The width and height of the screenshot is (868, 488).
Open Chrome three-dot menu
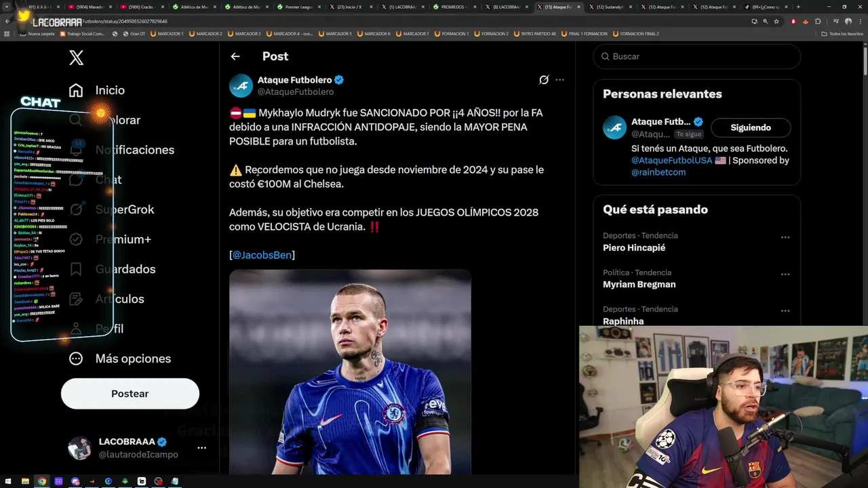pos(860,21)
